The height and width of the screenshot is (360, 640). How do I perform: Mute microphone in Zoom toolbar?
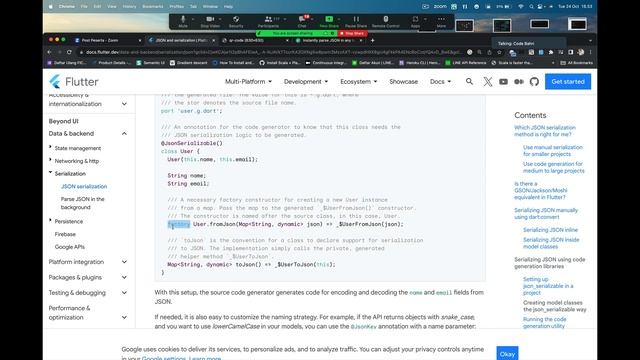pyautogui.click(x=183, y=21)
